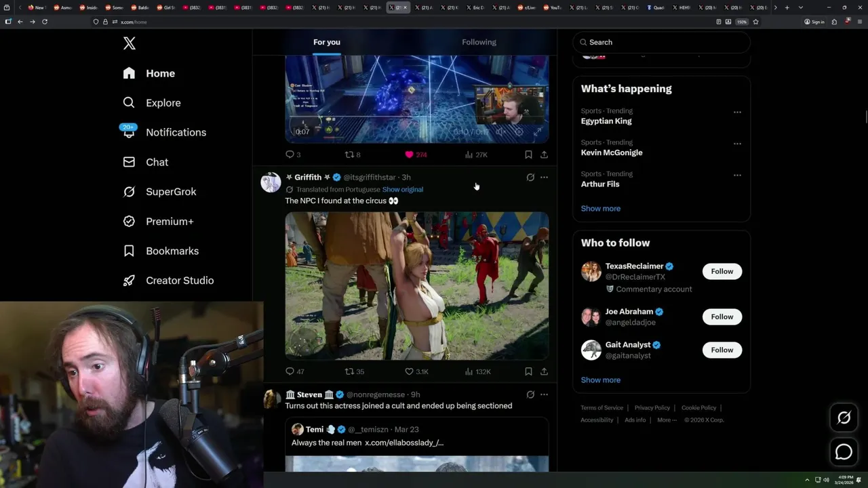This screenshot has height=488, width=868.
Task: Open more options for Egyptian King trend
Action: pyautogui.click(x=737, y=112)
